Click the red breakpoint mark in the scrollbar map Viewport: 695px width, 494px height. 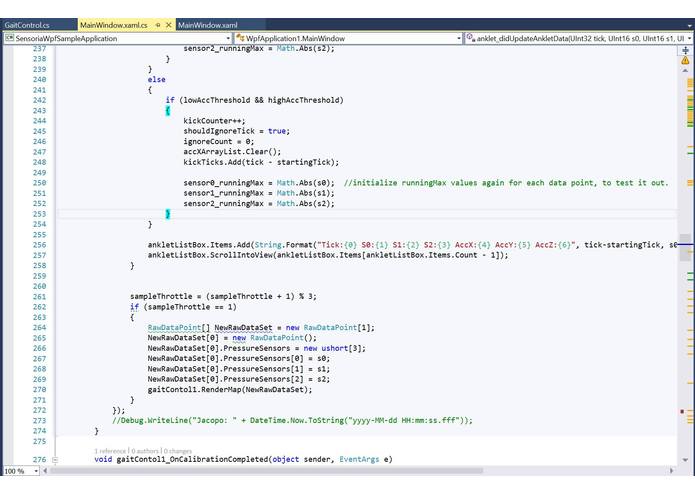coord(682,412)
